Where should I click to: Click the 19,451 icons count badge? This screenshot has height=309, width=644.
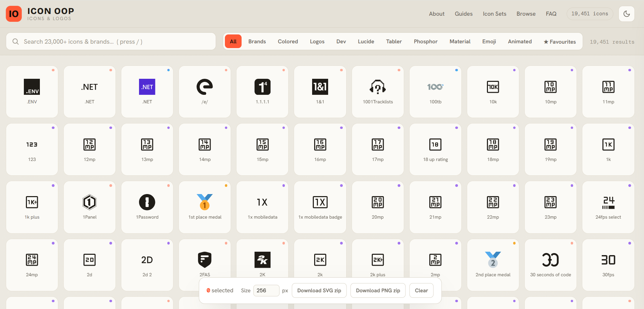click(590, 14)
